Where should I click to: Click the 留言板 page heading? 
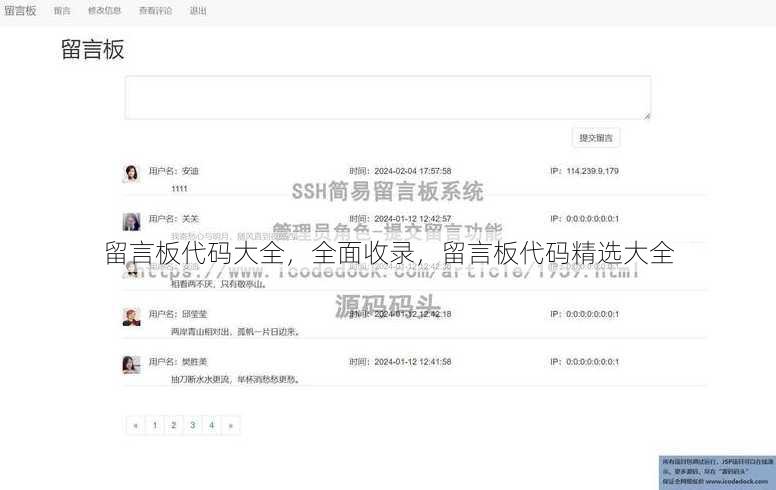pyautogui.click(x=93, y=49)
